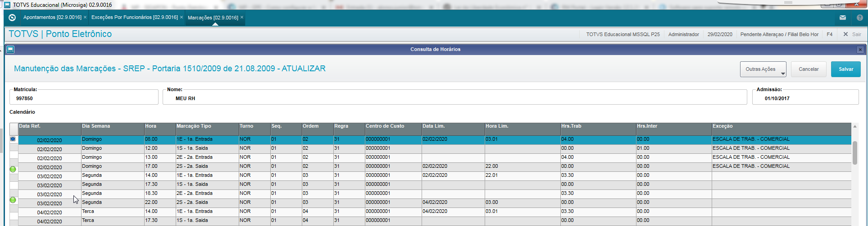Click the Centro de Custo column header

(393, 129)
